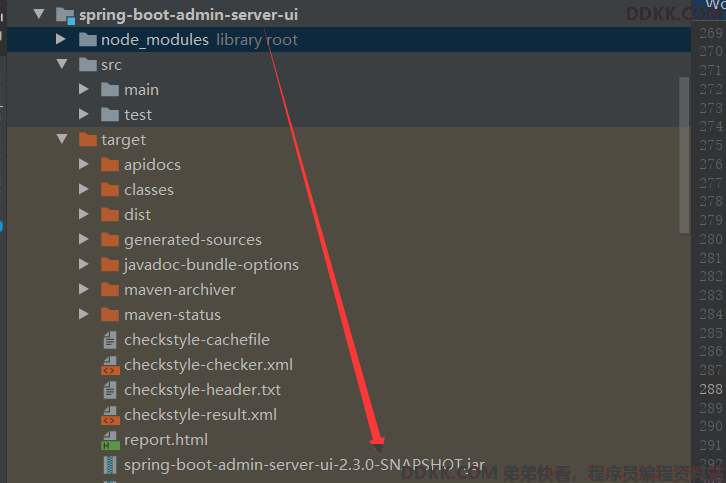
Task: Expand the node_modules folder
Action: pyautogui.click(x=61, y=39)
